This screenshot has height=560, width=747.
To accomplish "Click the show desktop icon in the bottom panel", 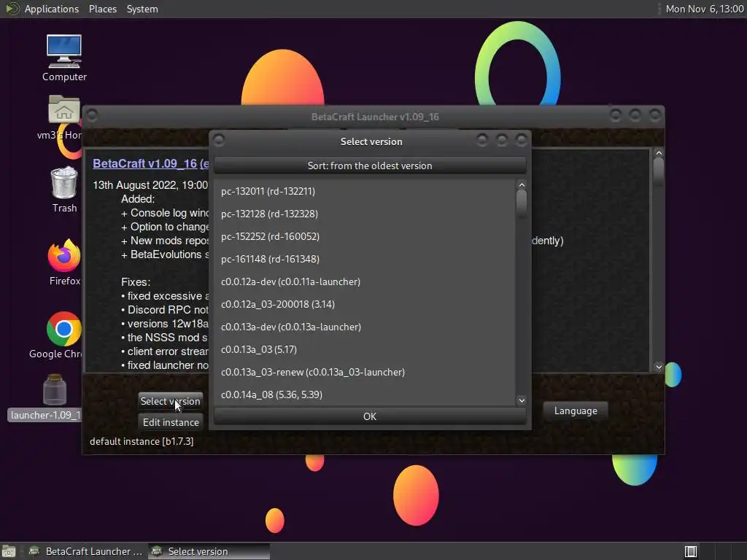I will coord(9,551).
